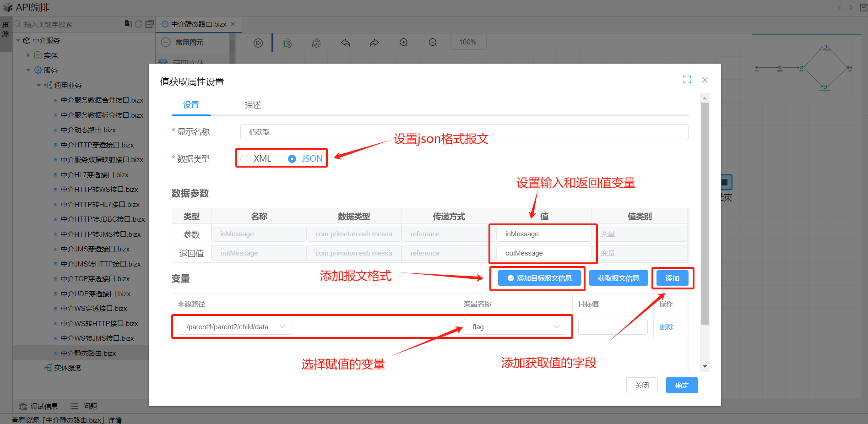Click the 目标值 input field

[x=613, y=327]
